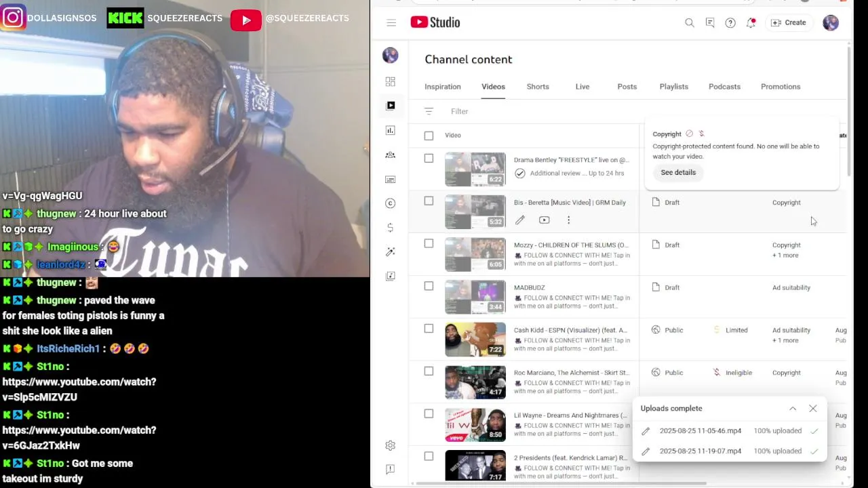This screenshot has width=868, height=488.
Task: Close the Uploads complete panel
Action: pos(813,409)
